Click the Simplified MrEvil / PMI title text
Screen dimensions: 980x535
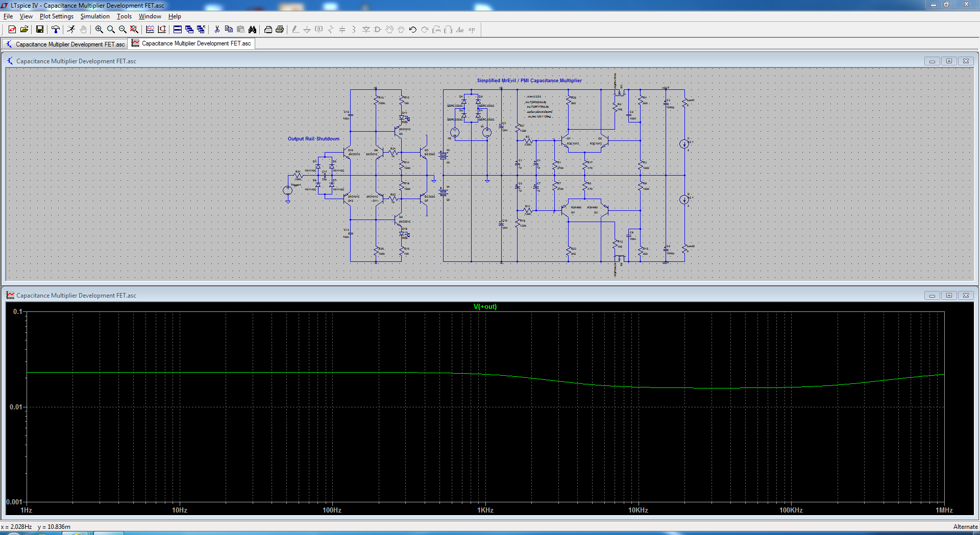click(x=529, y=81)
